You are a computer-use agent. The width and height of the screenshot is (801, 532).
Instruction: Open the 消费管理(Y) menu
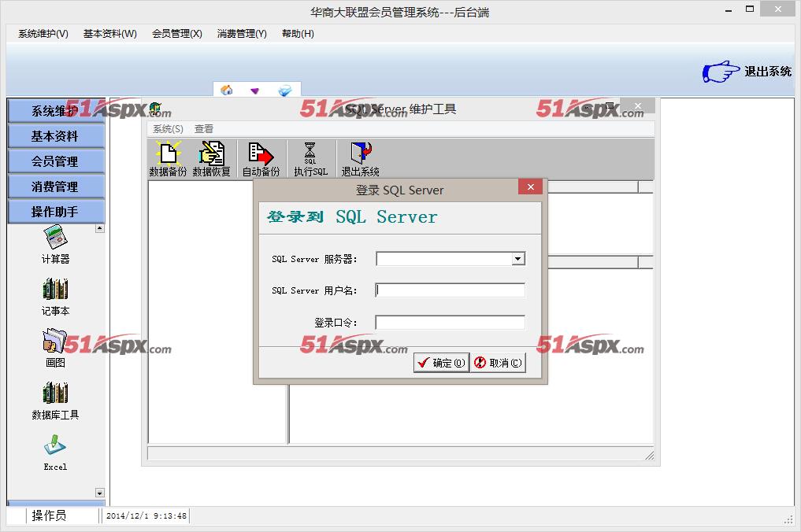pyautogui.click(x=242, y=34)
